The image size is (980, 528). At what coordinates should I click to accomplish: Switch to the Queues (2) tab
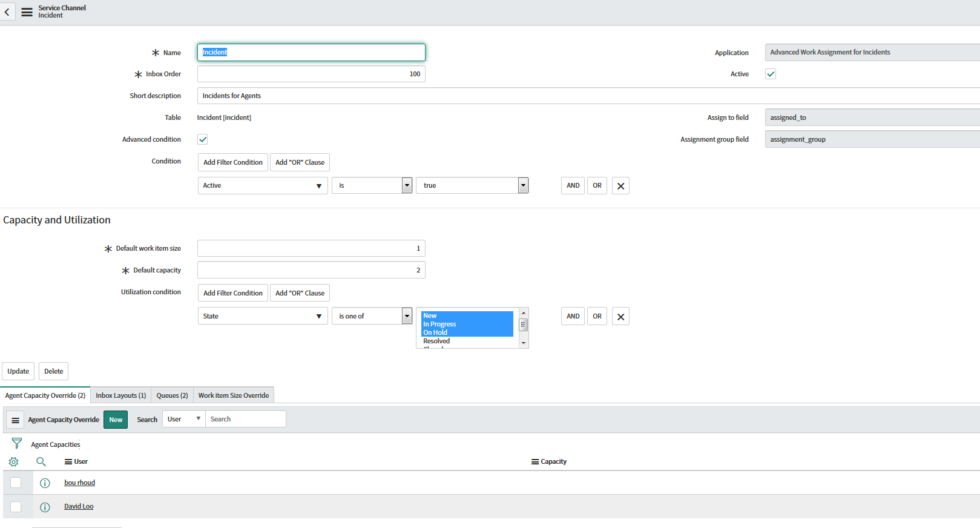(173, 395)
